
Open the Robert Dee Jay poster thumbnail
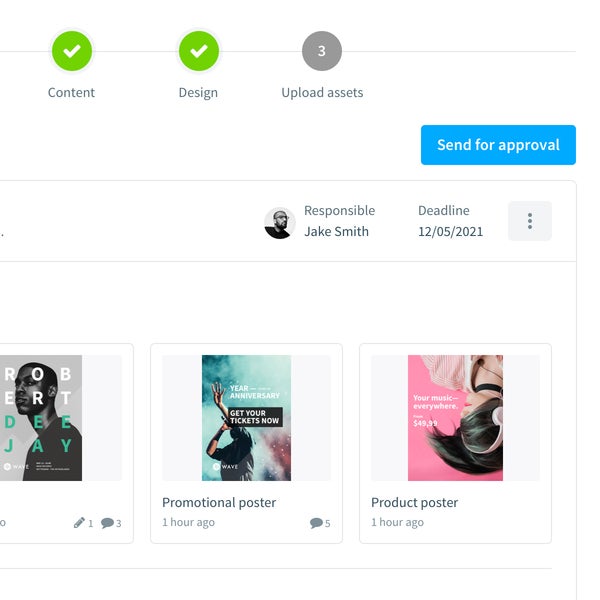(x=41, y=418)
